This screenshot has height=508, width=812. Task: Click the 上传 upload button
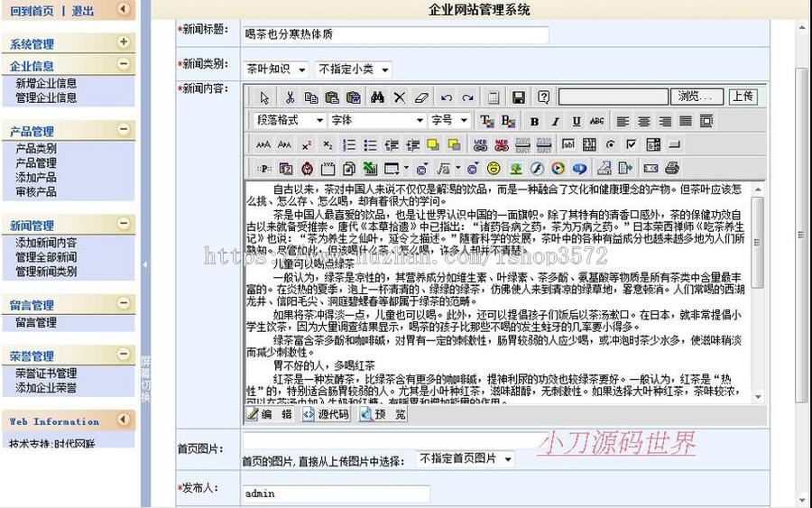tap(743, 97)
